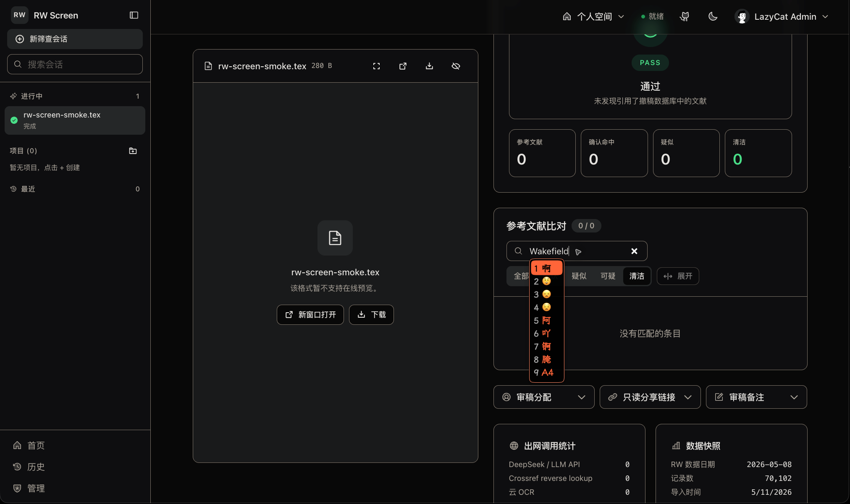Expand the 只读分享链接 dropdown
850x504 pixels.
pyautogui.click(x=650, y=397)
